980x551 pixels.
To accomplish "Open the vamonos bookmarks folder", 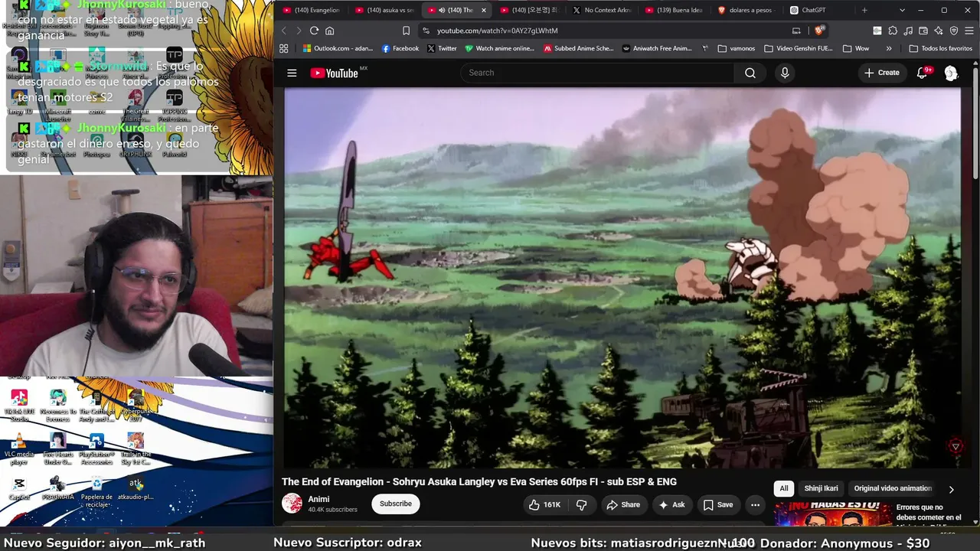I will [x=736, y=48].
